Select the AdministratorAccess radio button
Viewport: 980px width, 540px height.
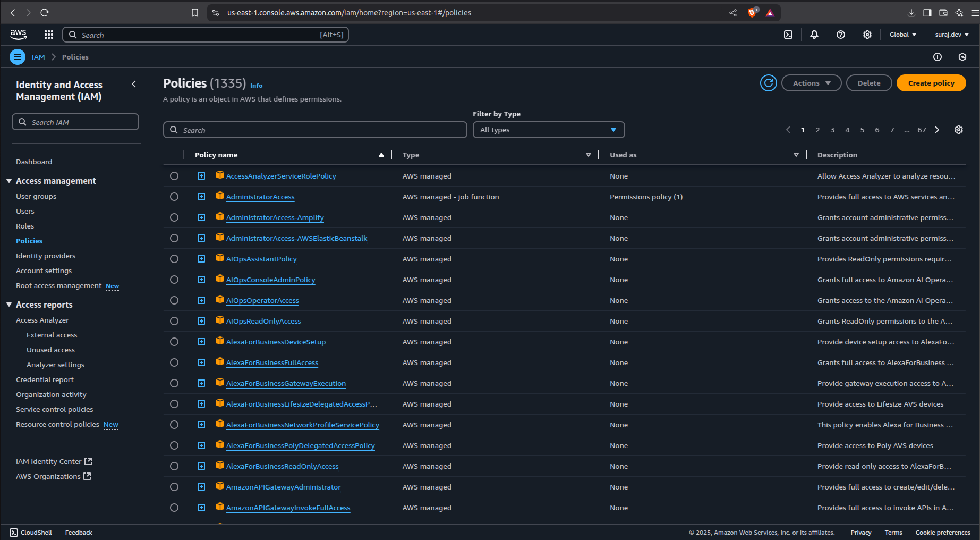point(174,197)
